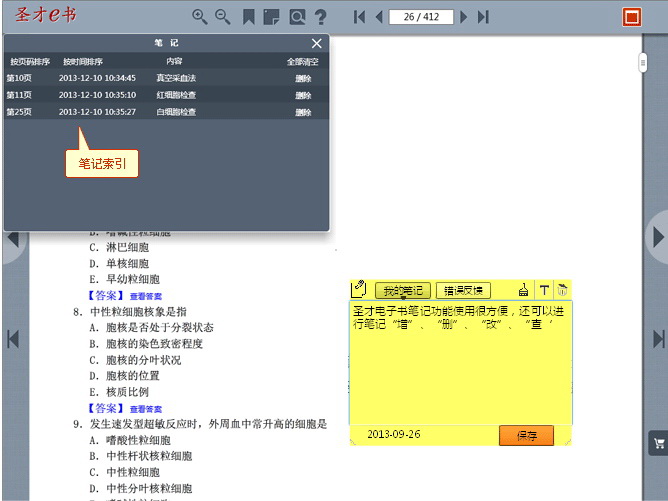Select the 第10页 note row
Image resolution: width=668 pixels, height=501 pixels.
click(166, 78)
